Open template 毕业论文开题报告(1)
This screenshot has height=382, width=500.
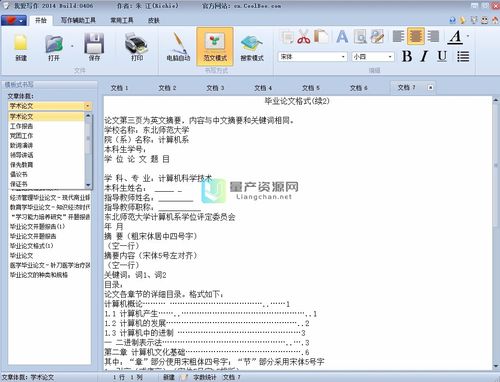[37, 227]
